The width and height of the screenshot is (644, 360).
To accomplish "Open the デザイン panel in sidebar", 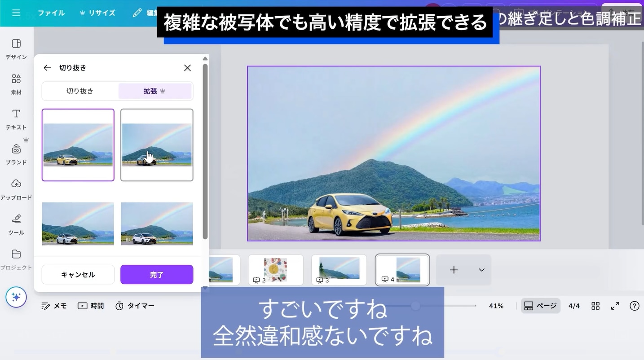I will pos(16,48).
